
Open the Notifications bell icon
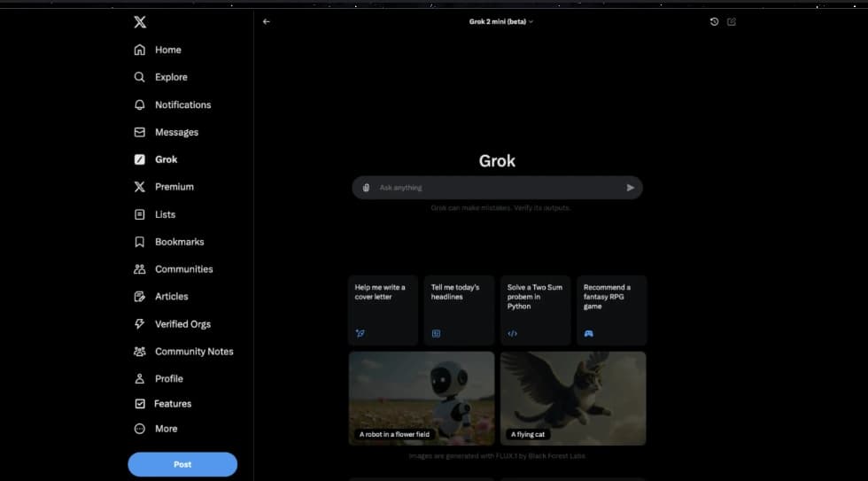point(140,105)
